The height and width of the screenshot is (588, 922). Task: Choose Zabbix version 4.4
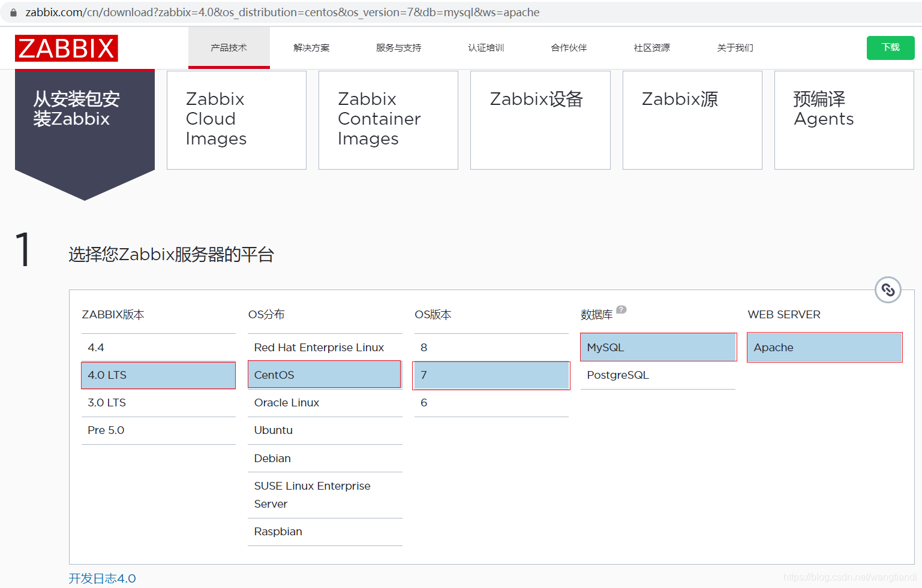(158, 348)
